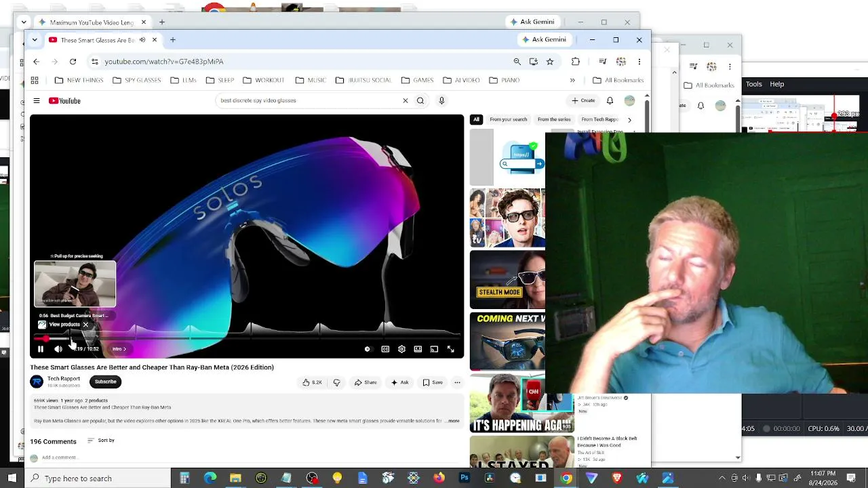Image resolution: width=868 pixels, height=488 pixels.
Task: Open Chrome extensions puzzle icon
Action: 576,62
